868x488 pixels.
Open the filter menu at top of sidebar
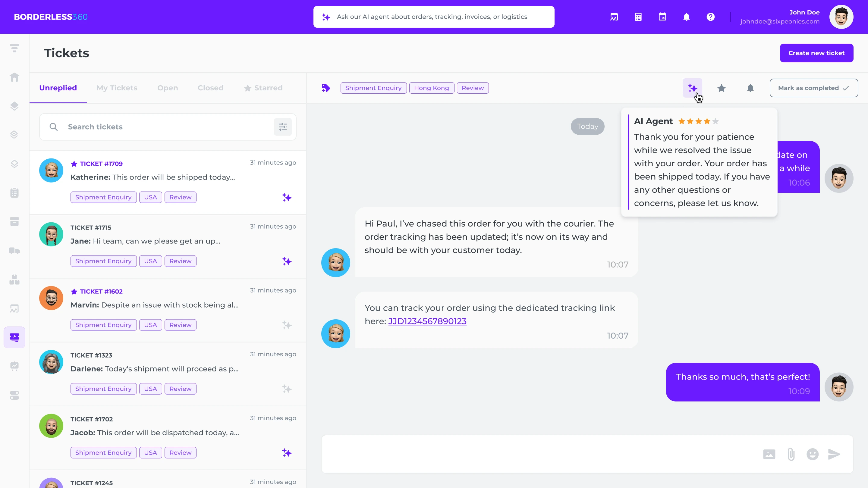[x=14, y=48]
